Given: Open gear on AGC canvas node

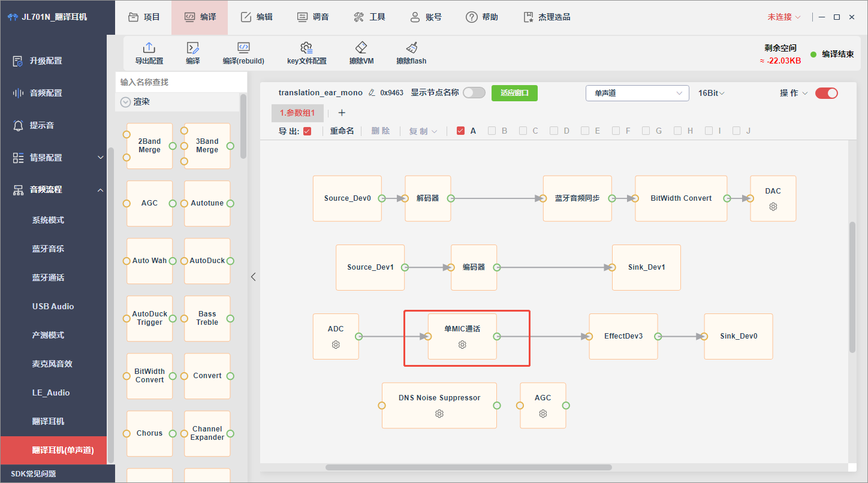Looking at the screenshot, I should click(543, 413).
